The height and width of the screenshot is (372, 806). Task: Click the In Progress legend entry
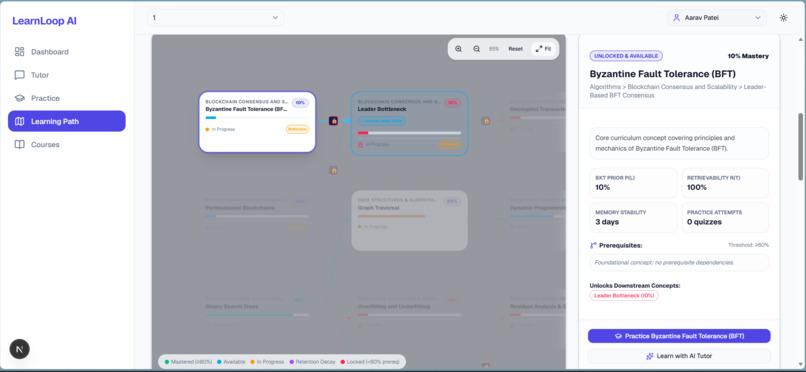click(x=267, y=362)
